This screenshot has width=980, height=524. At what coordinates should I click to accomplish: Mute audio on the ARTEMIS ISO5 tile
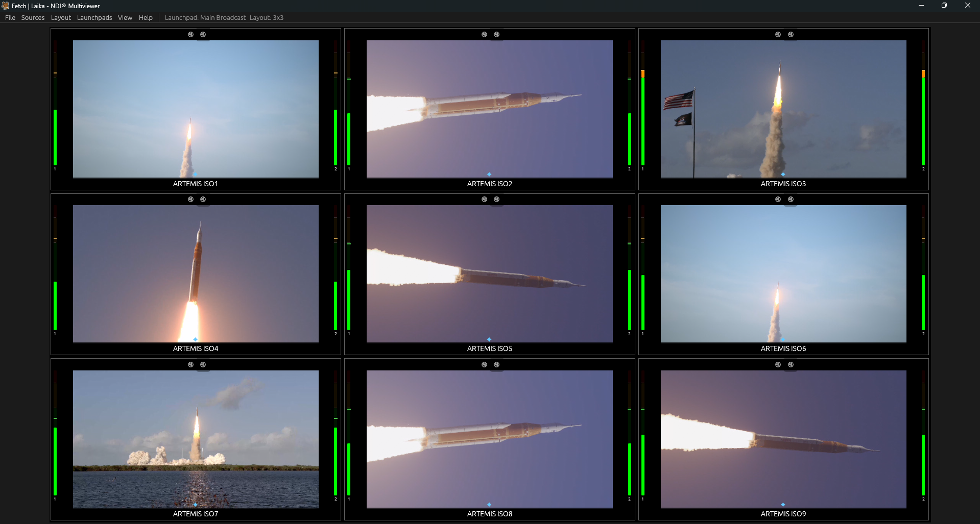484,199
